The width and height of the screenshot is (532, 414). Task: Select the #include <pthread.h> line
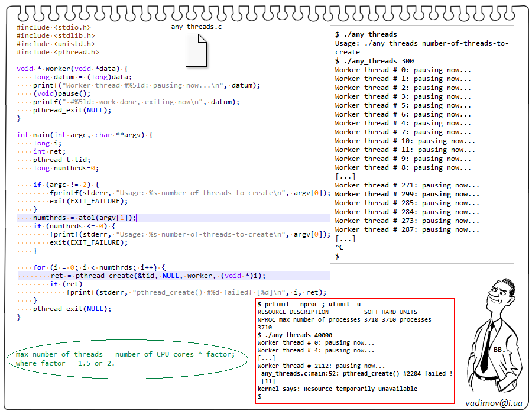57,52
